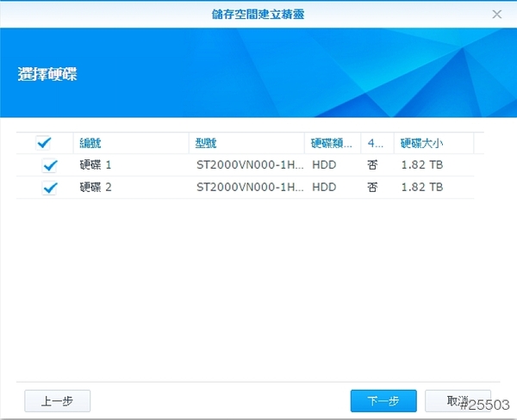Image resolution: width=517 pixels, height=420 pixels.
Task: Toggle the select-all checkbox in table header
Action: point(44,143)
